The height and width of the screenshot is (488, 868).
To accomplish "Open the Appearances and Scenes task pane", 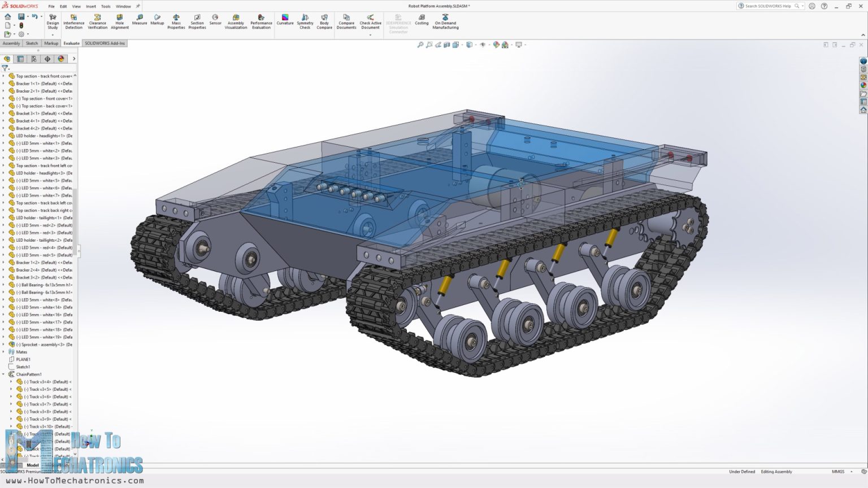I will [863, 84].
